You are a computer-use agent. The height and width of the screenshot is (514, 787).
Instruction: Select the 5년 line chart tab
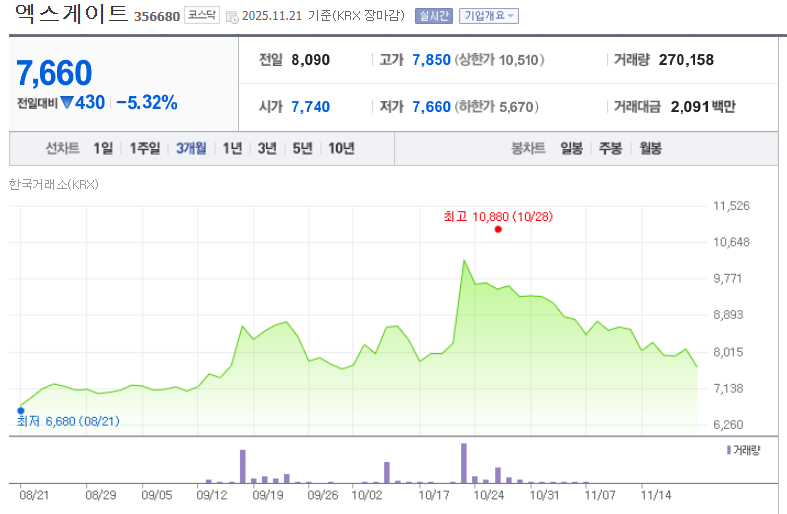click(x=302, y=148)
